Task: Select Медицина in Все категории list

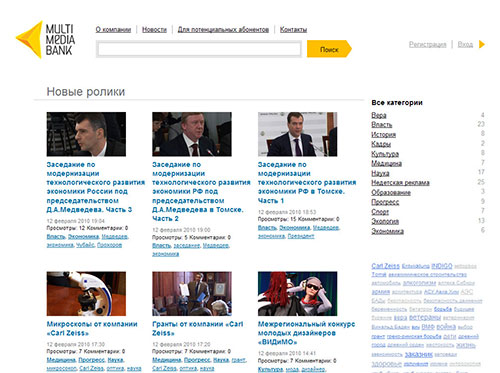Action: coord(386,163)
